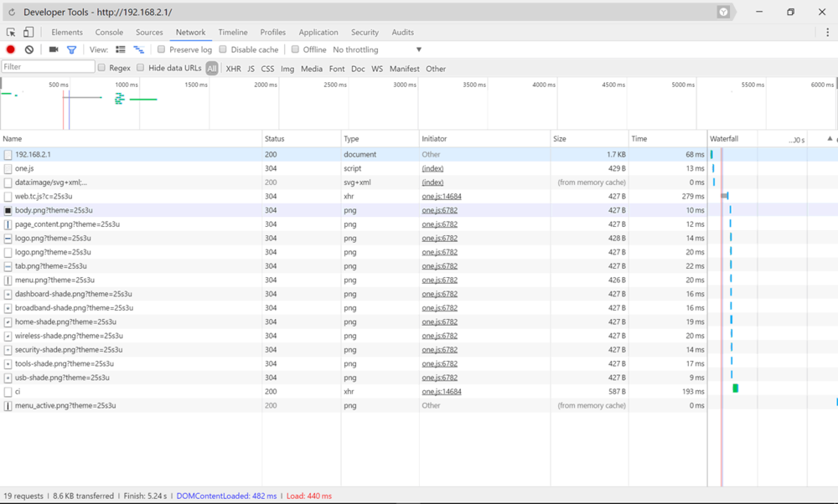This screenshot has width=838, height=504.
Task: Select the inspect element cursor icon
Action: click(11, 32)
